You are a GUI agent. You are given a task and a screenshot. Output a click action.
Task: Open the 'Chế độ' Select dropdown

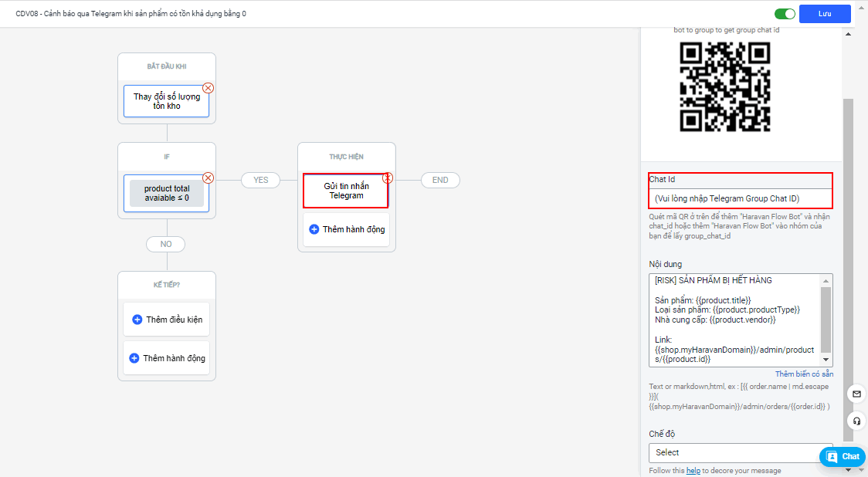(740, 452)
